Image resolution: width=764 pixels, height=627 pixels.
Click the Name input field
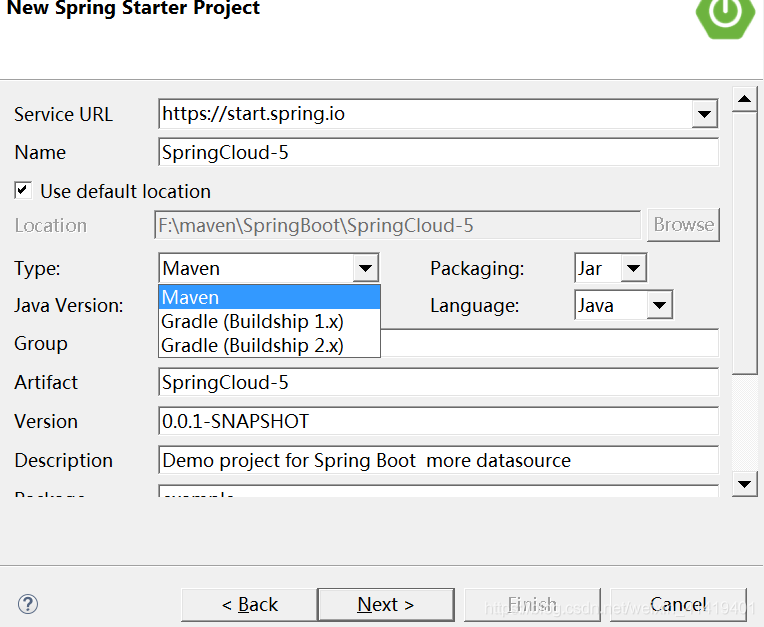pyautogui.click(x=439, y=152)
